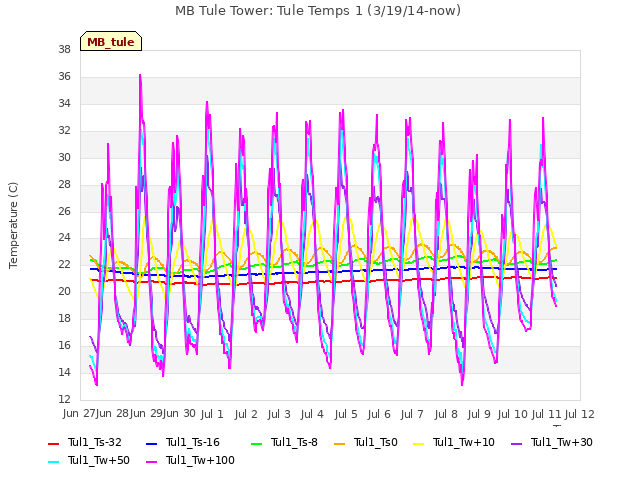
Task: Select the Tul1_Ts-32 legend label
Action: pyautogui.click(x=95, y=442)
